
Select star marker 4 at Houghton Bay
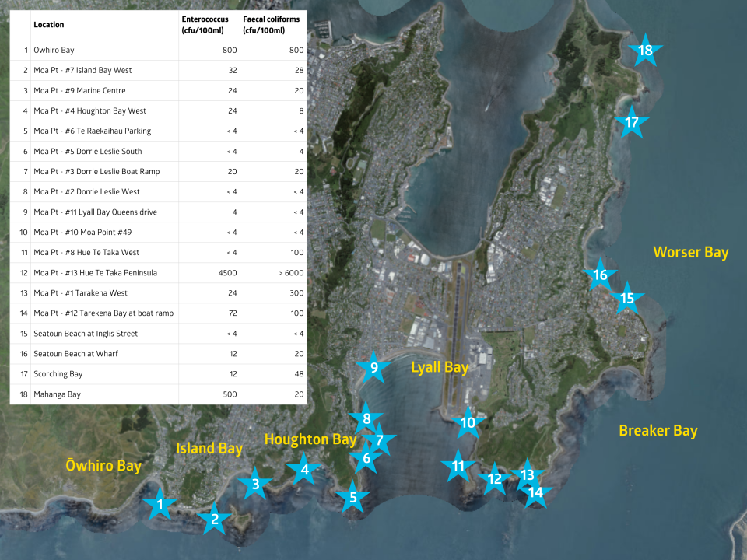(x=304, y=469)
